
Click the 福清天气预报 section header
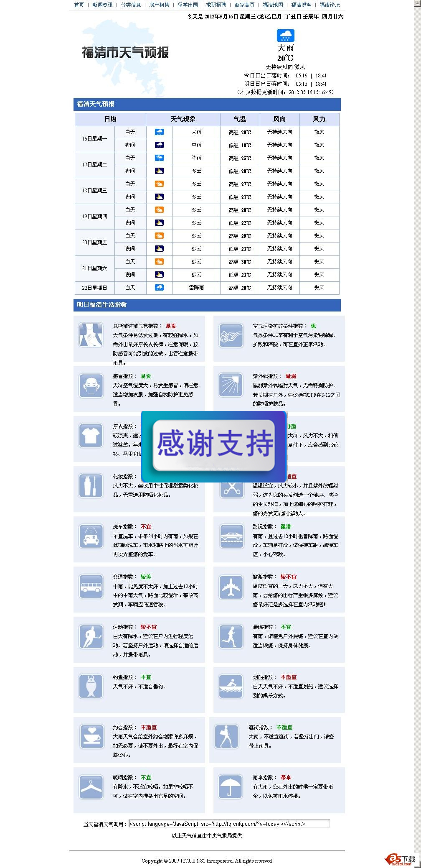(207, 104)
